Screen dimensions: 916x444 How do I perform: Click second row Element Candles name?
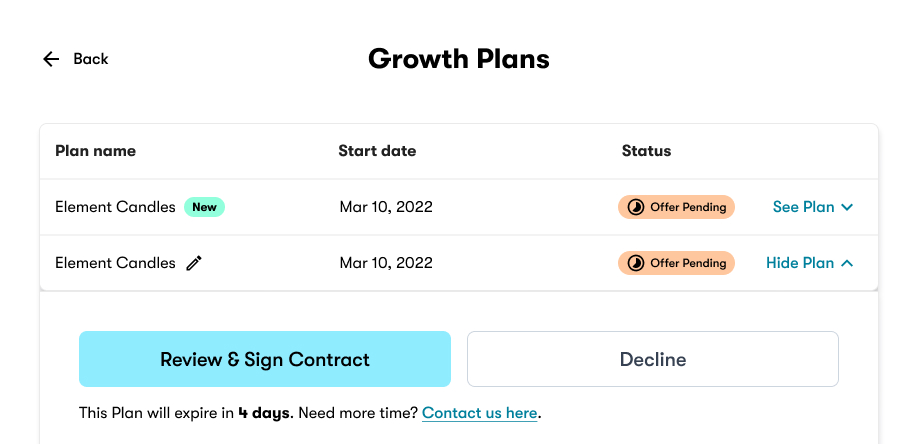[115, 263]
